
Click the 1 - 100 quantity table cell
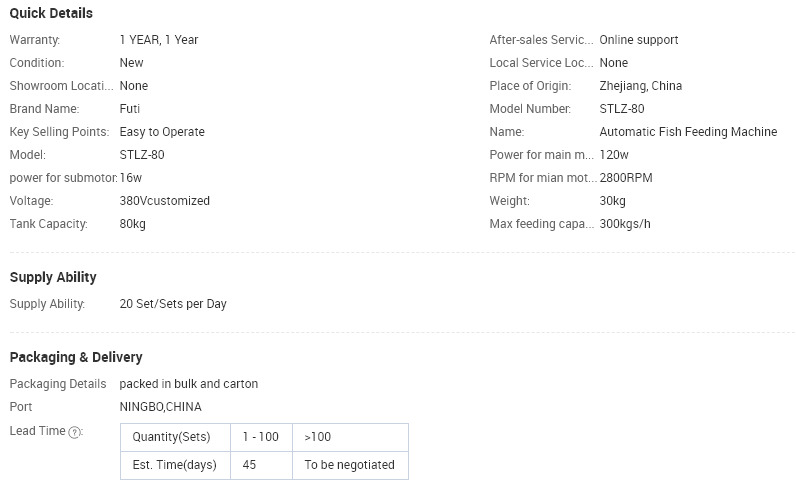coord(261,437)
